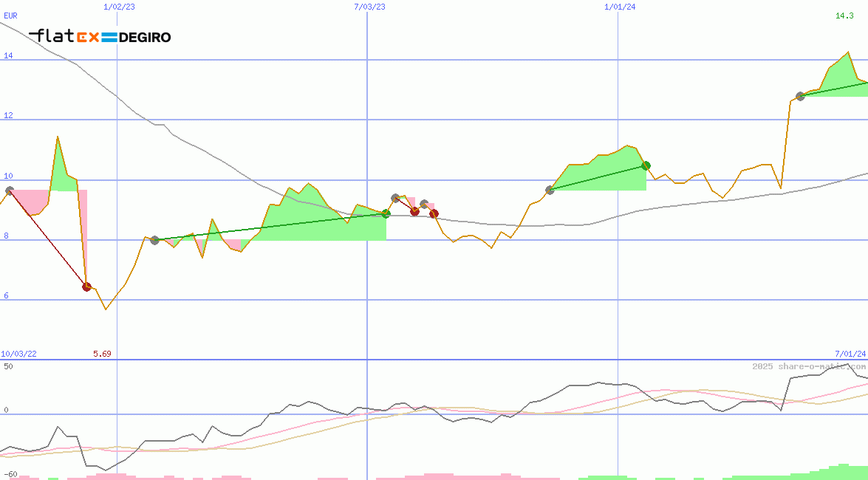This screenshot has width=868, height=480.
Task: Click the 50 label on the oscillator axis
Action: click(x=8, y=366)
